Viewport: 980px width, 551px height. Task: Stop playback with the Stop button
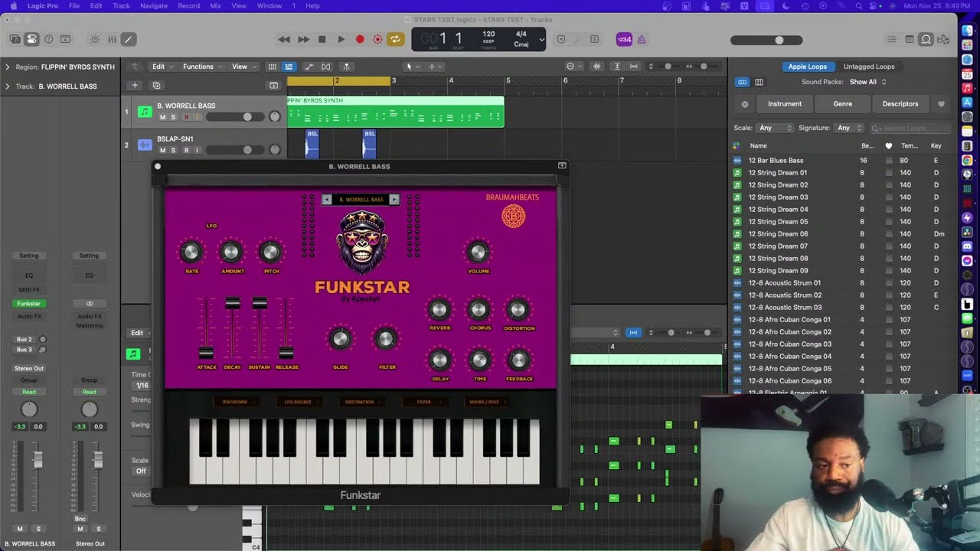click(322, 39)
